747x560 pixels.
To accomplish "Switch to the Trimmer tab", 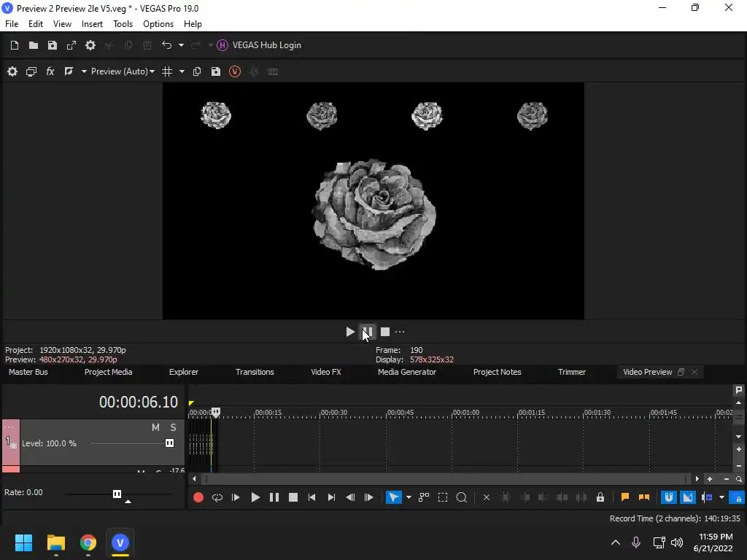I will 572,372.
